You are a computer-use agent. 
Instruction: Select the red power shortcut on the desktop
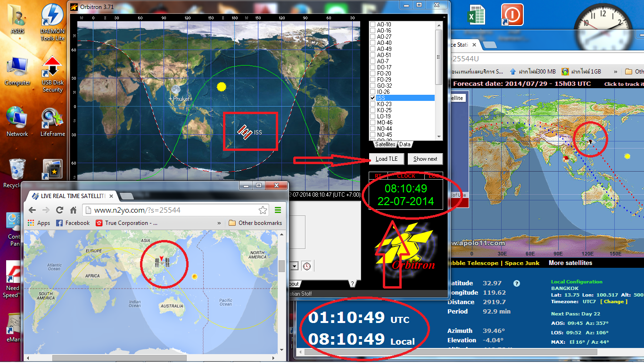[512, 15]
